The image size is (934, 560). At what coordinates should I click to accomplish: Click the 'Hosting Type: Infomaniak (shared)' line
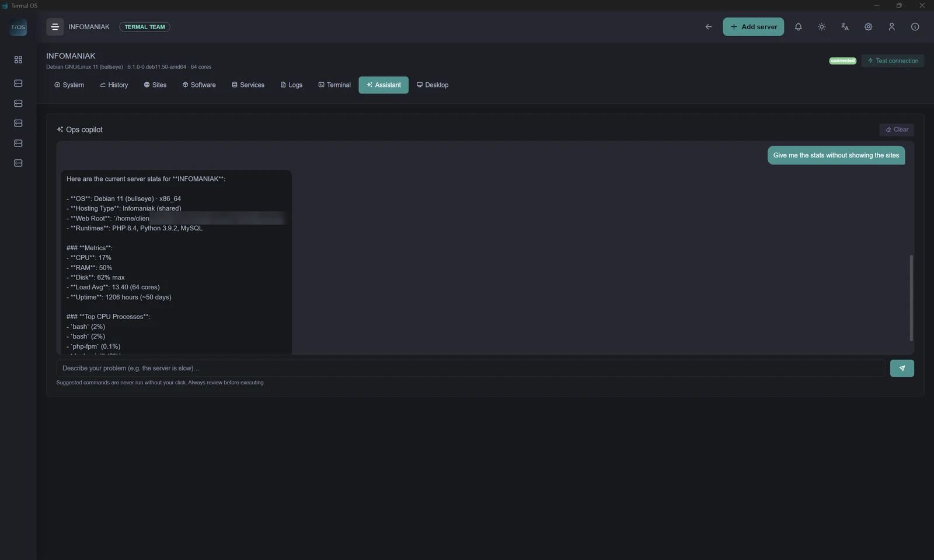coord(124,208)
